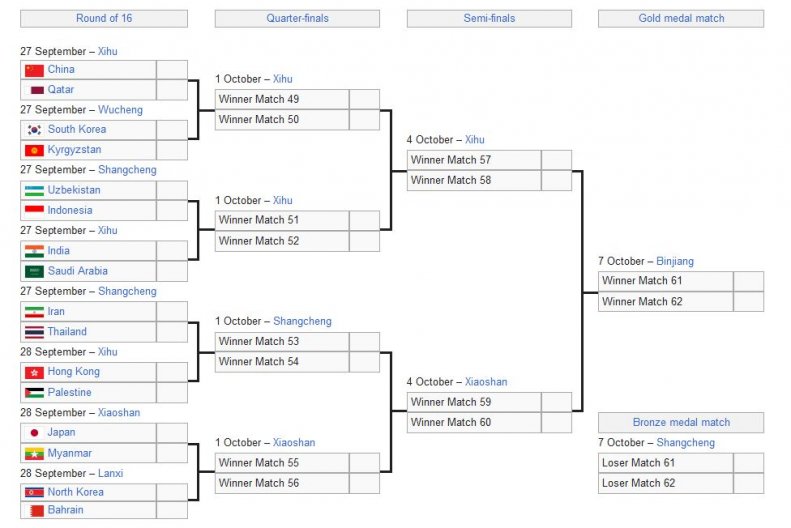Click the Iran flag icon
Image resolution: width=791 pixels, height=528 pixels.
(34, 312)
